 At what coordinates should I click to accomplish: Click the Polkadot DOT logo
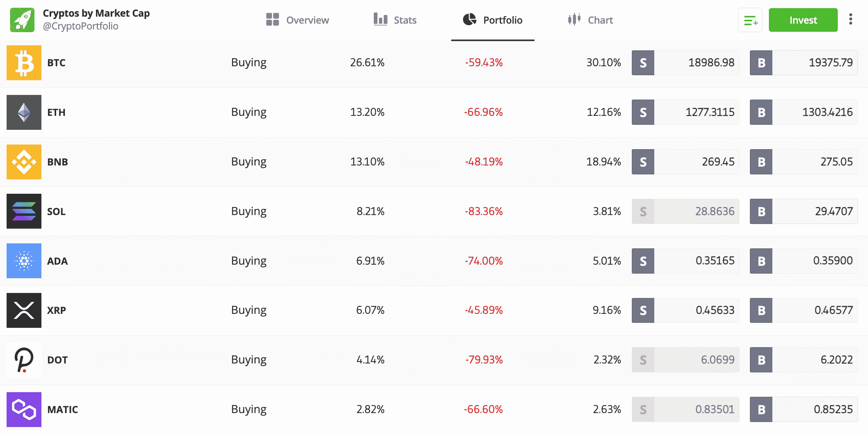[x=24, y=360]
